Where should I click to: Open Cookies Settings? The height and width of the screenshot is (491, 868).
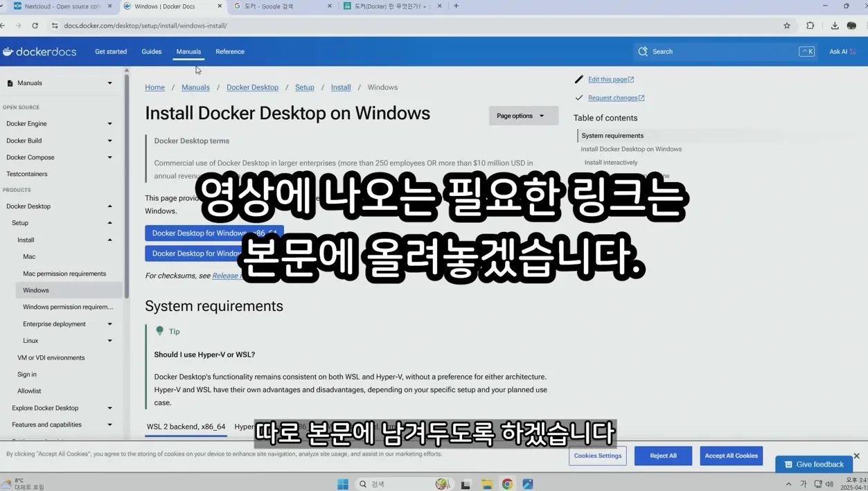[598, 456]
